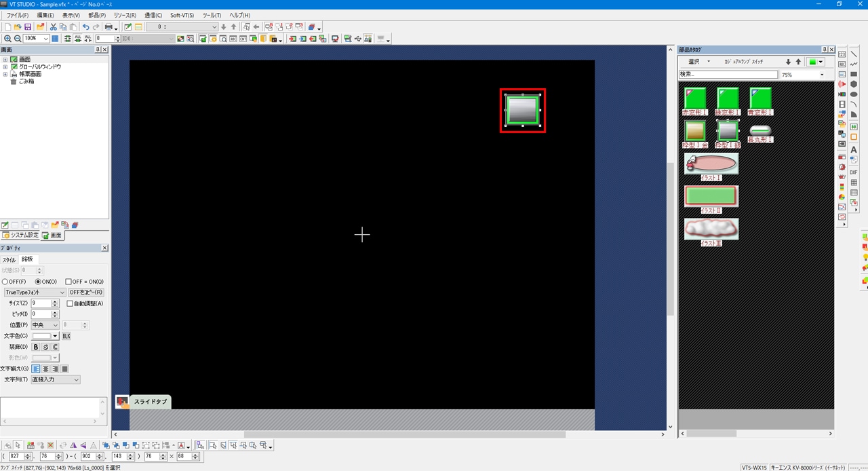The width and height of the screenshot is (868, 471).
Task: Select the DXF import tool
Action: tap(854, 172)
